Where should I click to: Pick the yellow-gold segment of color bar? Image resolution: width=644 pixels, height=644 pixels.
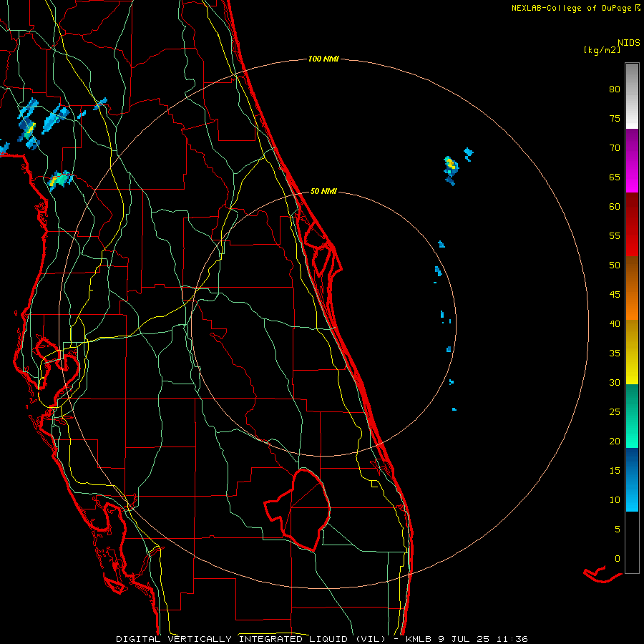[x=632, y=352]
